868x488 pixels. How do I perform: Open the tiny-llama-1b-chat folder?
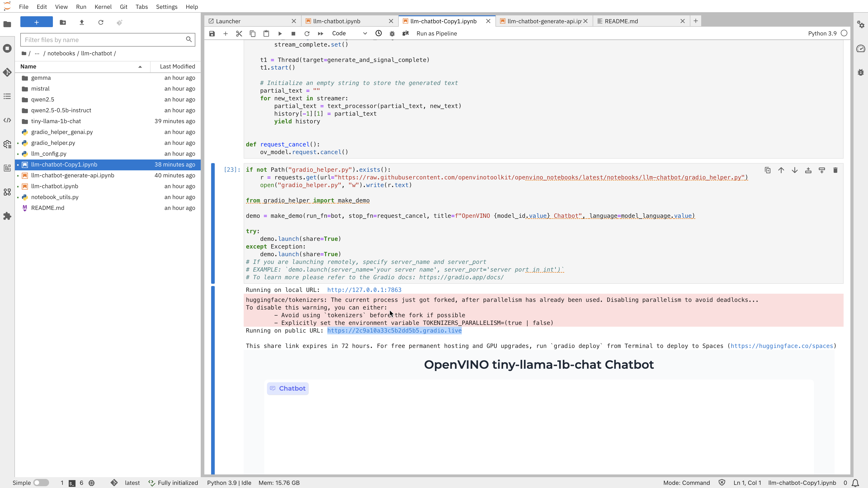click(x=56, y=121)
